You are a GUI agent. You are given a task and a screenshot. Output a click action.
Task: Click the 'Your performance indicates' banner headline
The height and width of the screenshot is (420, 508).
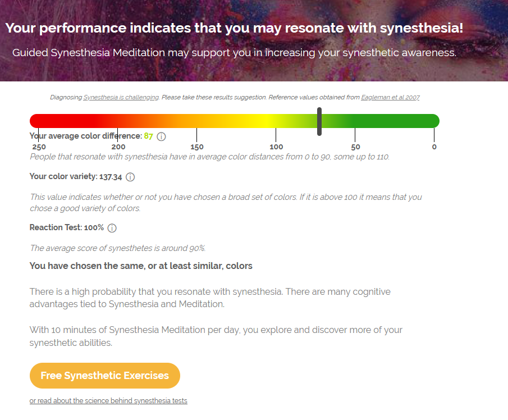(x=234, y=28)
